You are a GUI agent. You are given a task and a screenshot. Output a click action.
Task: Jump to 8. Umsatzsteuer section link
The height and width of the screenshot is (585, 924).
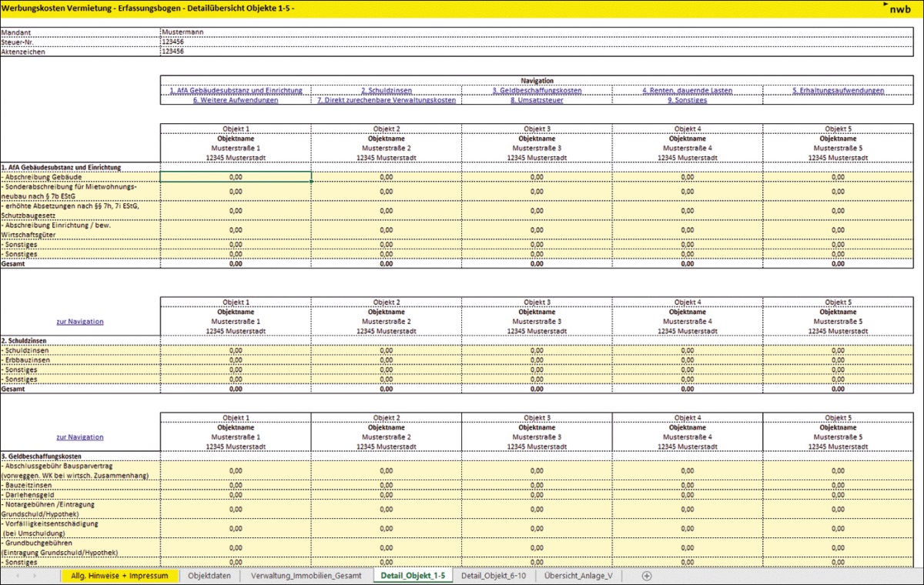point(537,100)
